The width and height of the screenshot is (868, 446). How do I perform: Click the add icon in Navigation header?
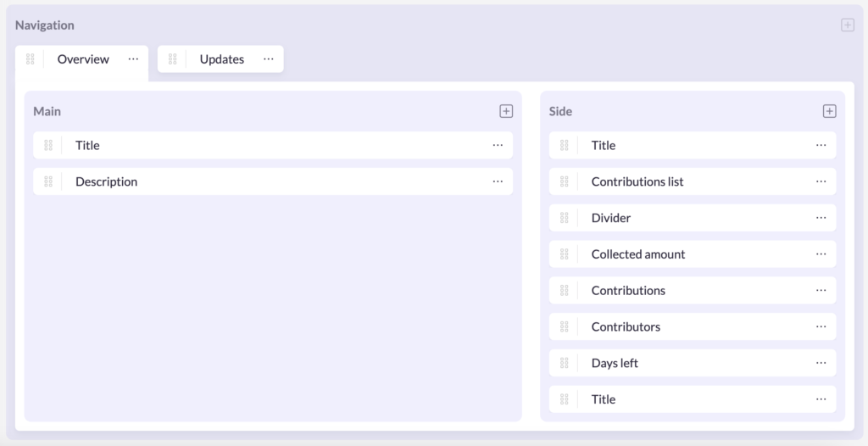(847, 25)
